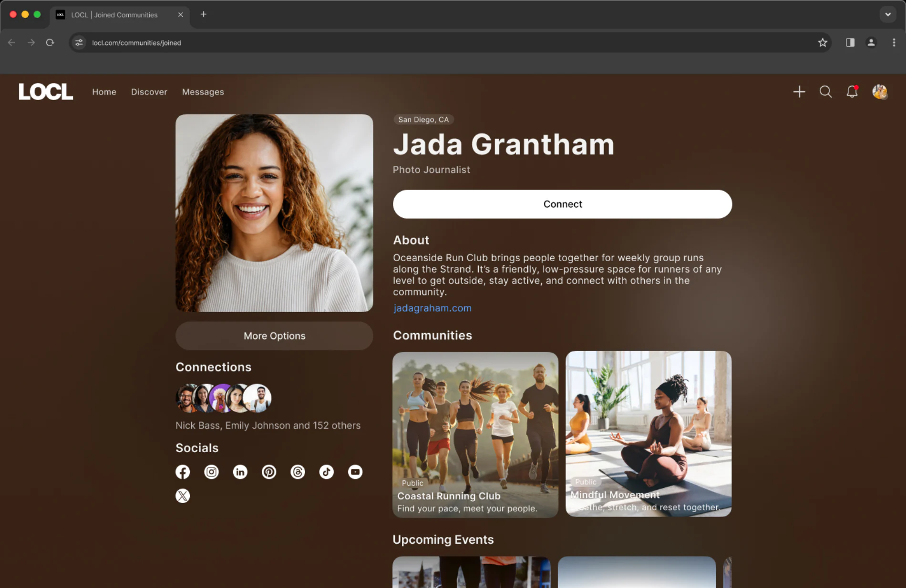This screenshot has width=906, height=588.
Task: Click Jada Grantham's profile photo
Action: [274, 213]
